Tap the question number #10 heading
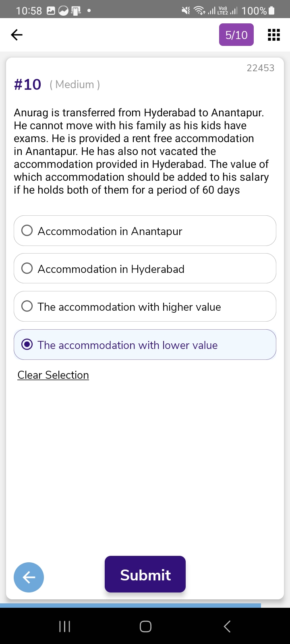The image size is (290, 644). coord(28,85)
